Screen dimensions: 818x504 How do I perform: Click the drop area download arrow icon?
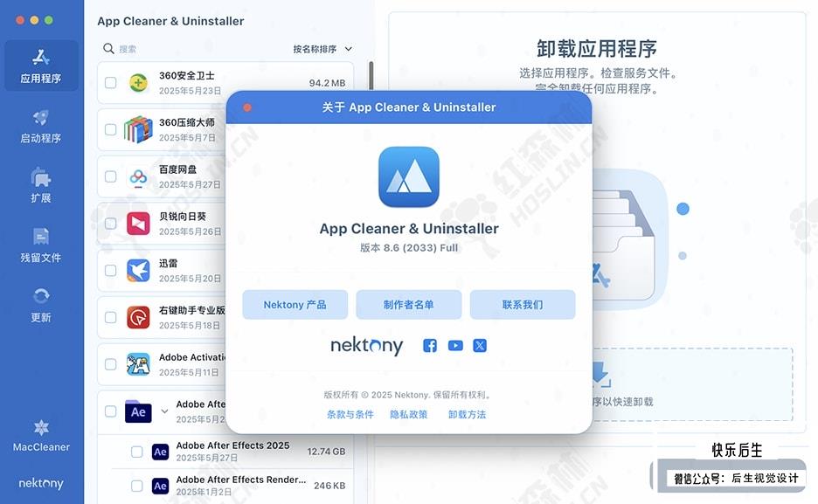pos(601,374)
